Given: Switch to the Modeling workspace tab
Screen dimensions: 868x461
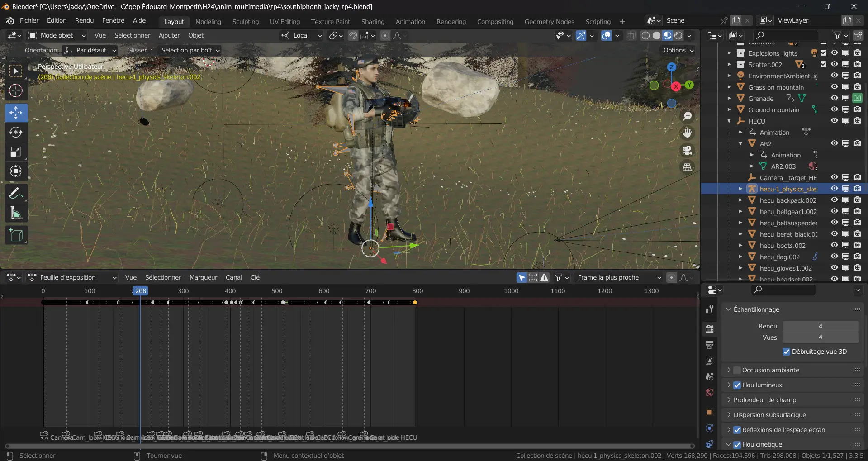Looking at the screenshot, I should click(x=208, y=22).
